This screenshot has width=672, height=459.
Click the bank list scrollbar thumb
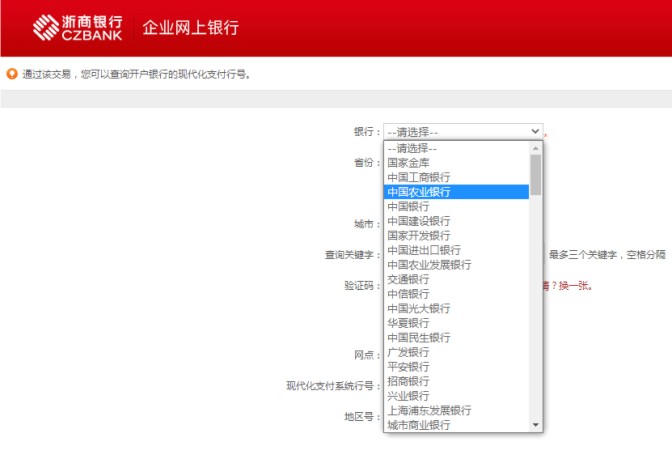(x=535, y=174)
